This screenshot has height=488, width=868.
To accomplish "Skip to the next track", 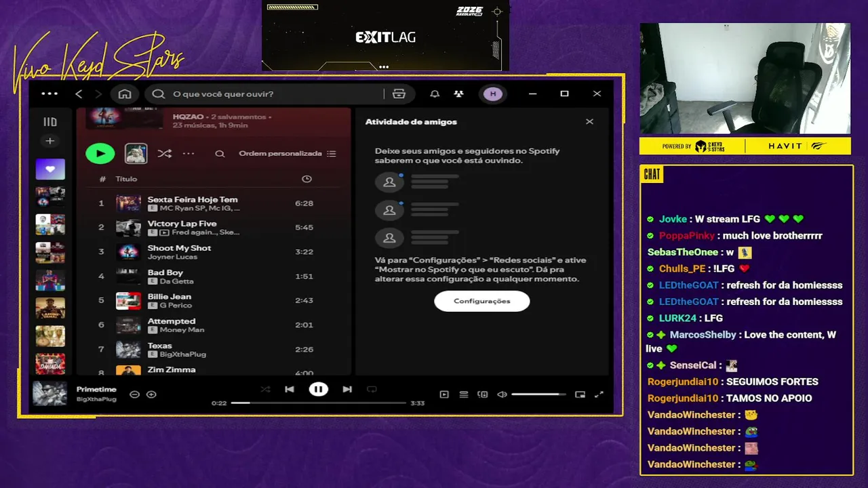I will click(x=347, y=389).
